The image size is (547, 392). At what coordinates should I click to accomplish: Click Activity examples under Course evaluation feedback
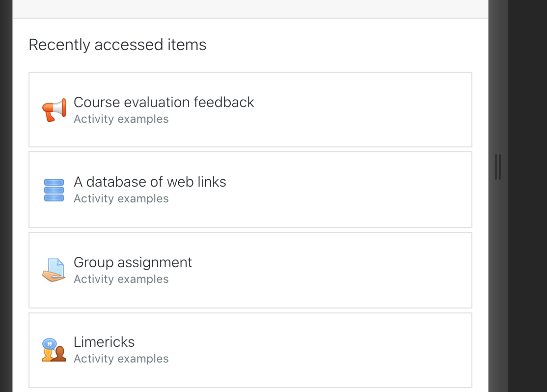point(121,119)
